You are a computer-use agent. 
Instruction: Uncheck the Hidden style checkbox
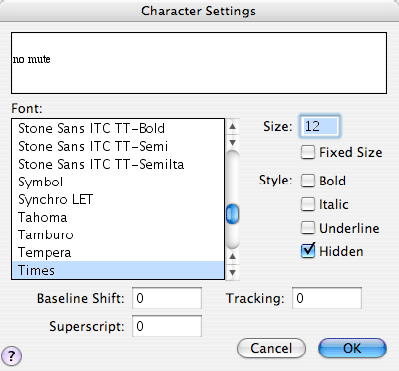pyautogui.click(x=307, y=251)
